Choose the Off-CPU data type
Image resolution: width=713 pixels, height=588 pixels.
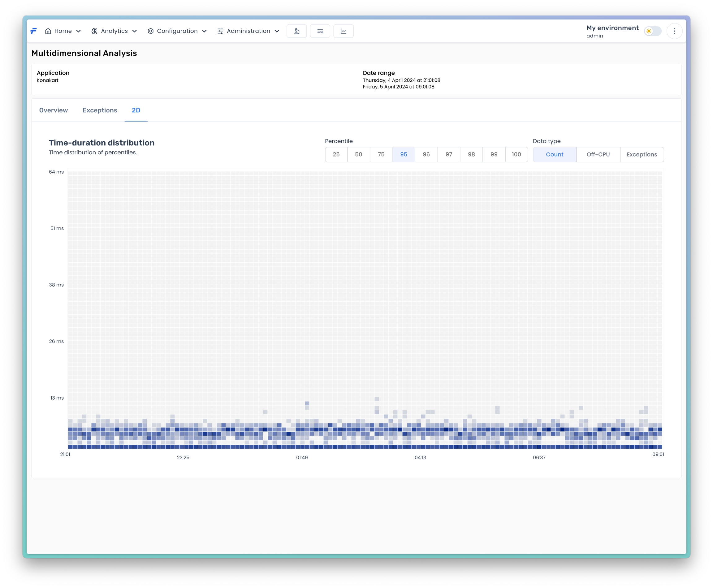(x=598, y=154)
